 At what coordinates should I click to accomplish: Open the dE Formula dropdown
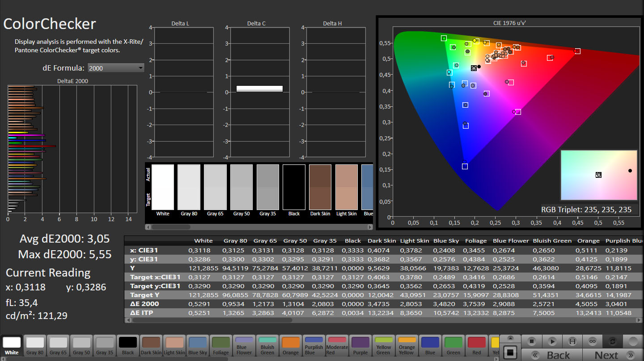116,68
